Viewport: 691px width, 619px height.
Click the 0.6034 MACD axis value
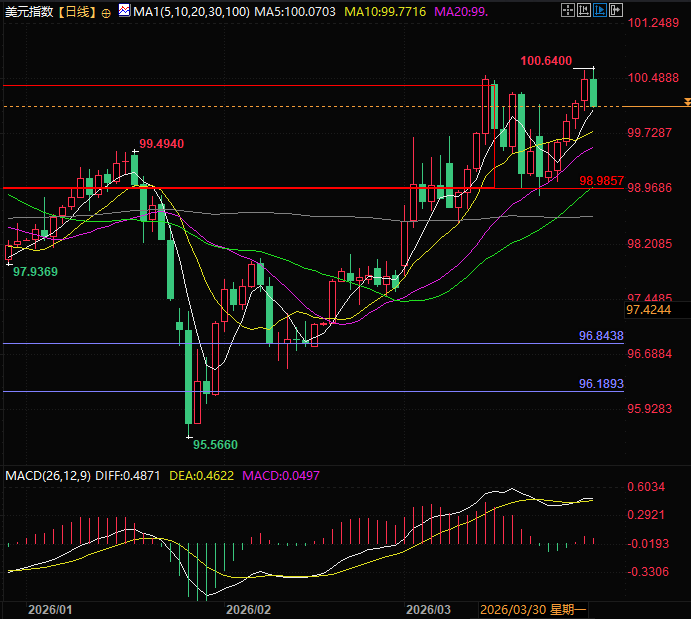tap(646, 487)
